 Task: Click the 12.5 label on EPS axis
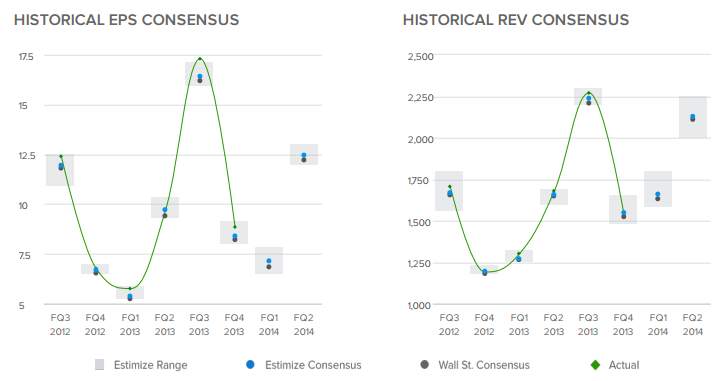(27, 156)
